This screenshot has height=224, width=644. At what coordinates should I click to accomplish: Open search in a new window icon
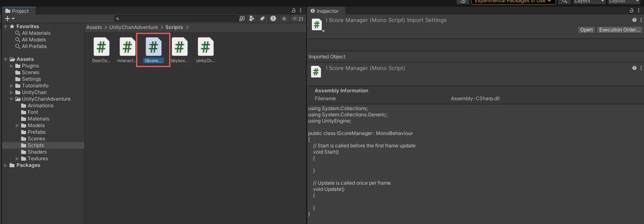[242, 19]
